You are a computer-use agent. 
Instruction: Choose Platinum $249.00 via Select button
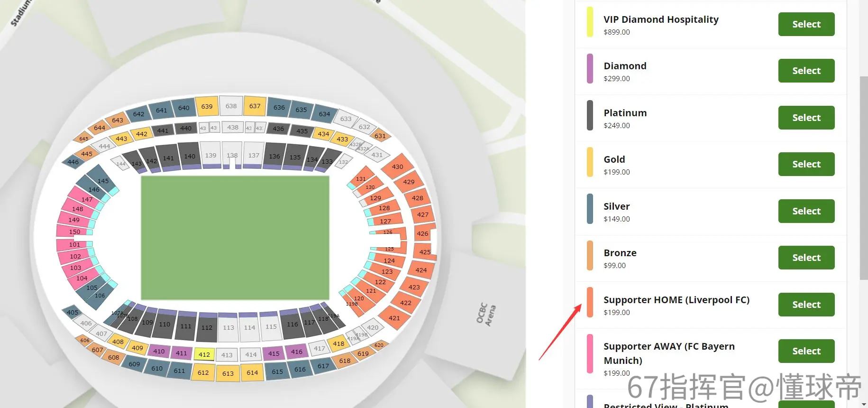click(806, 118)
